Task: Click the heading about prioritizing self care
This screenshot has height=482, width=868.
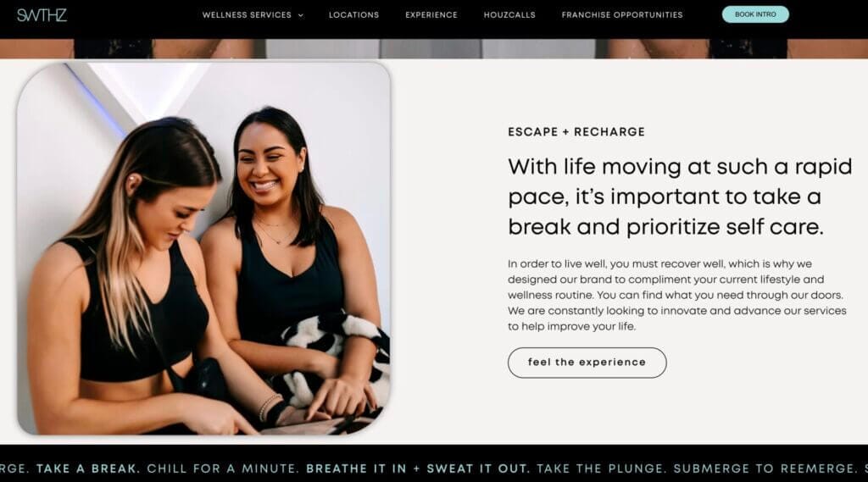Action: [x=680, y=197]
